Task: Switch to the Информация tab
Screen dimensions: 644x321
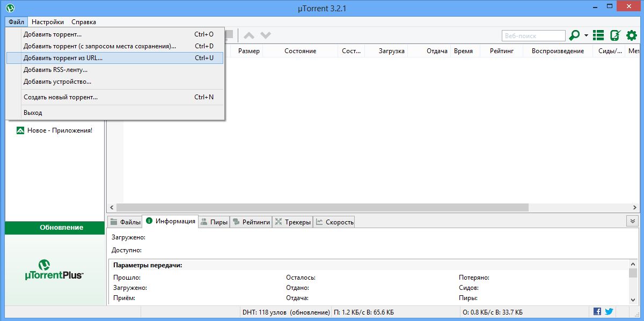Action: pyautogui.click(x=170, y=221)
